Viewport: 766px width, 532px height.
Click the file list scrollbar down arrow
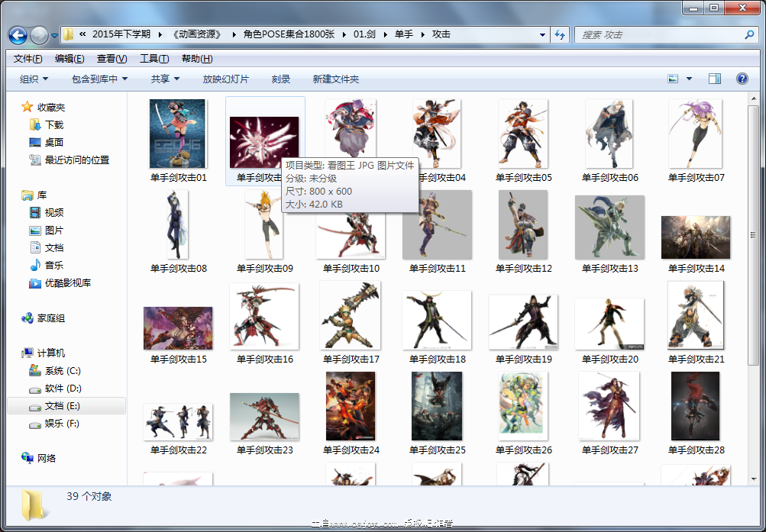(753, 479)
